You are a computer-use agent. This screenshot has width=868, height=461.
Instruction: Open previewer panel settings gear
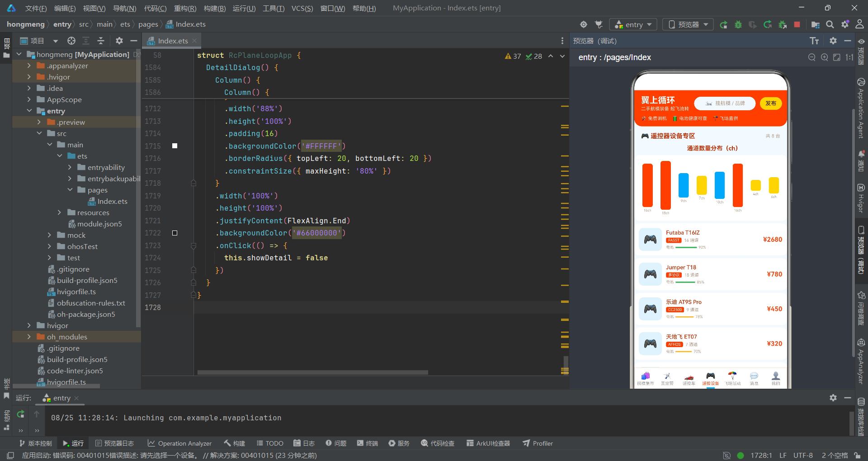[833, 41]
